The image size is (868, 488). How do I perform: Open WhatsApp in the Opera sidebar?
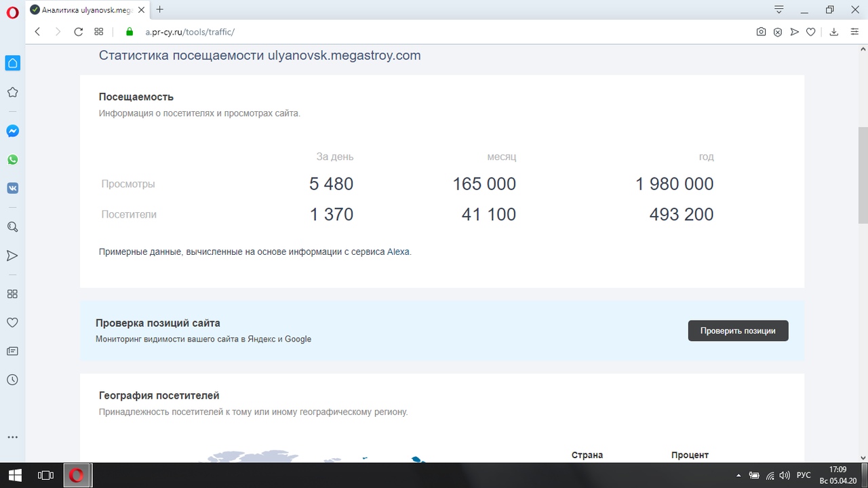[x=12, y=160]
